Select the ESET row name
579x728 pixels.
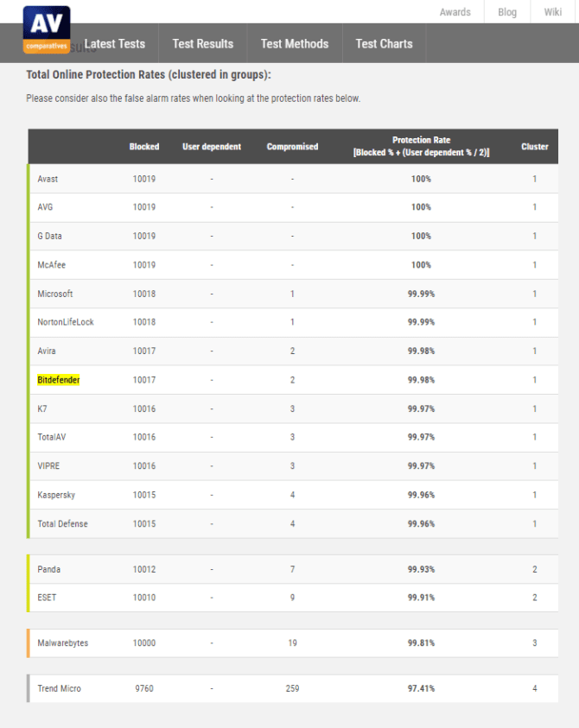coord(47,598)
